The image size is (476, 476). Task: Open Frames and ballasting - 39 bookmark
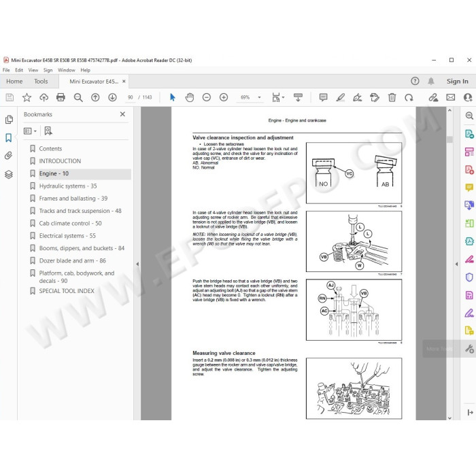(73, 199)
